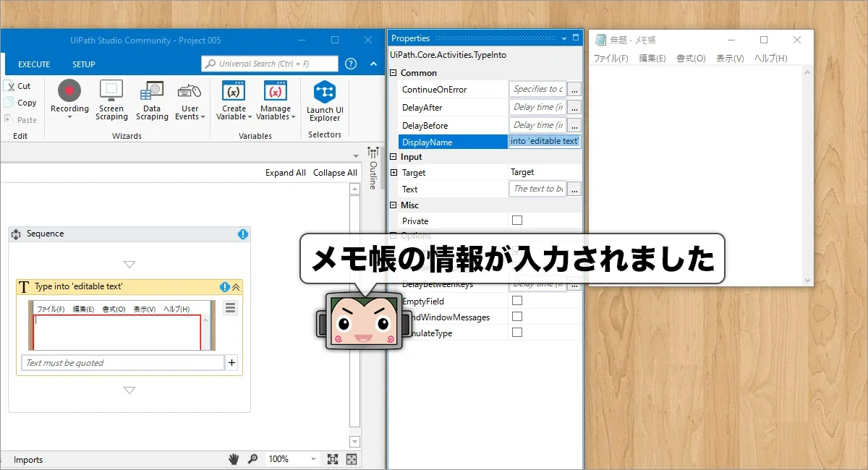
Task: Click Expand All in the designer
Action: click(x=286, y=173)
